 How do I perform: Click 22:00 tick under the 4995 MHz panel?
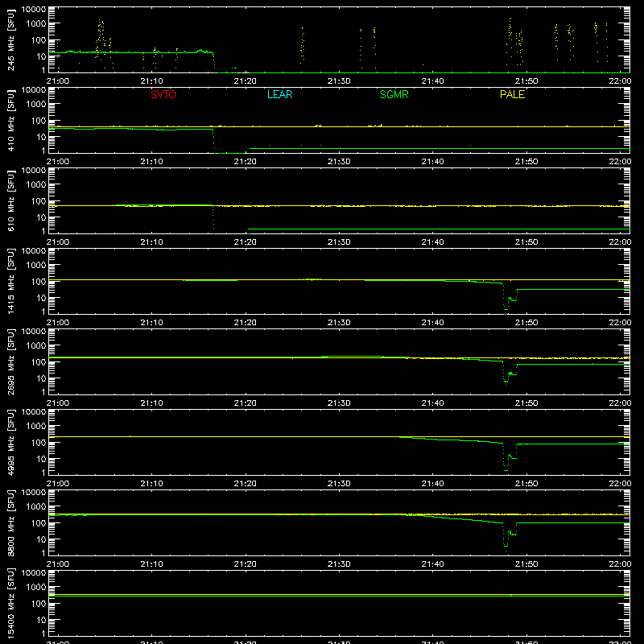(620, 484)
